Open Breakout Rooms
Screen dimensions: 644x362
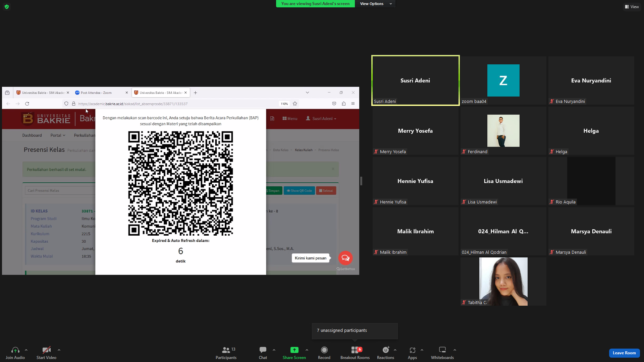coord(355,353)
